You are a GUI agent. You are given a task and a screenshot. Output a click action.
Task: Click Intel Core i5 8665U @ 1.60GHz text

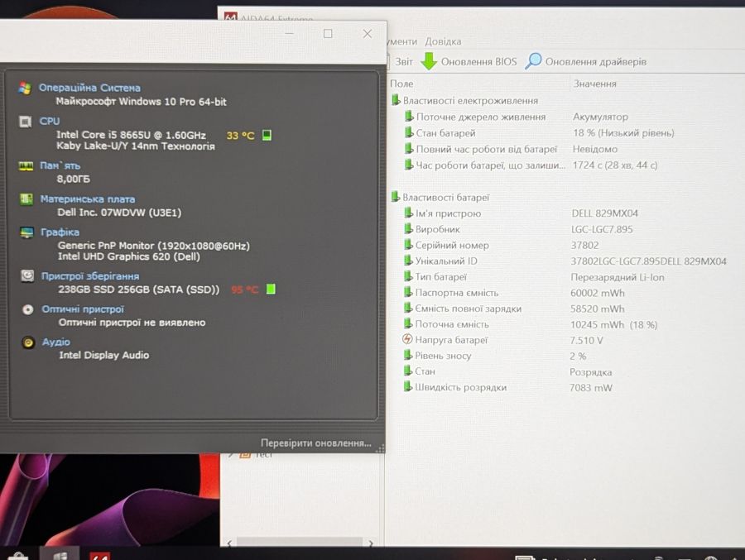(131, 135)
